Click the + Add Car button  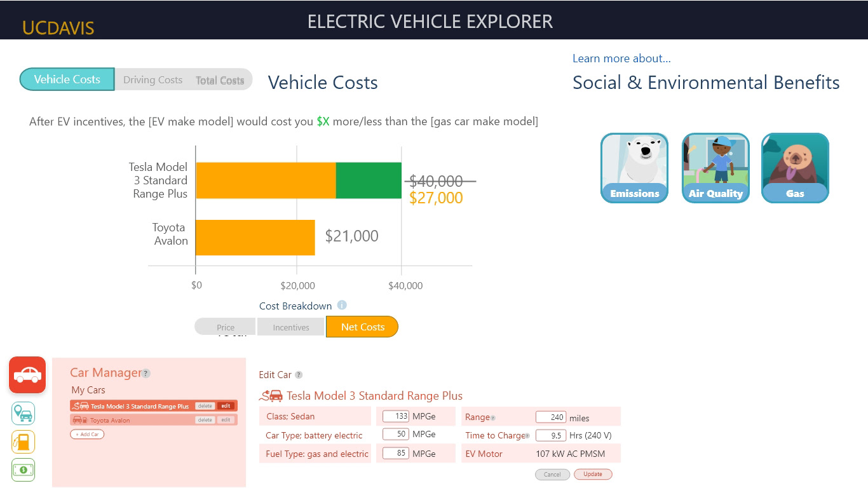[x=87, y=434]
